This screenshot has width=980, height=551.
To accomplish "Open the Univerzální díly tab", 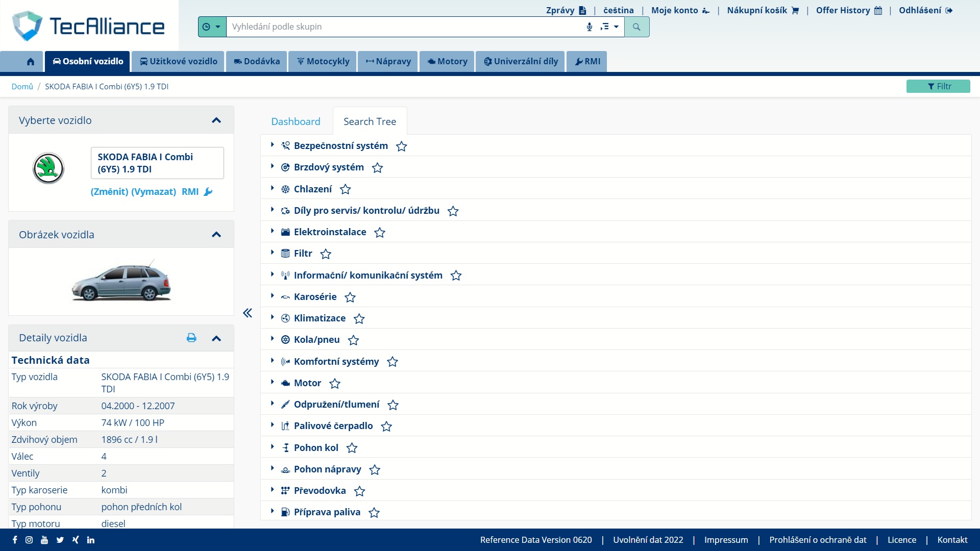I will (x=521, y=61).
